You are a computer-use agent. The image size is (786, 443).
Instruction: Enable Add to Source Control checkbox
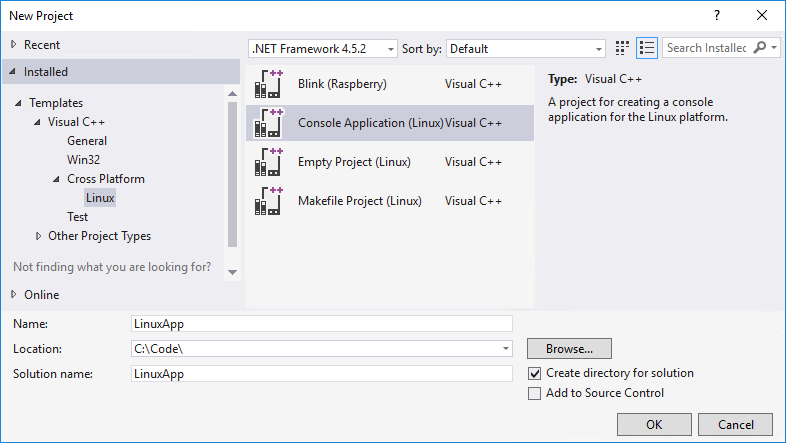tap(534, 393)
